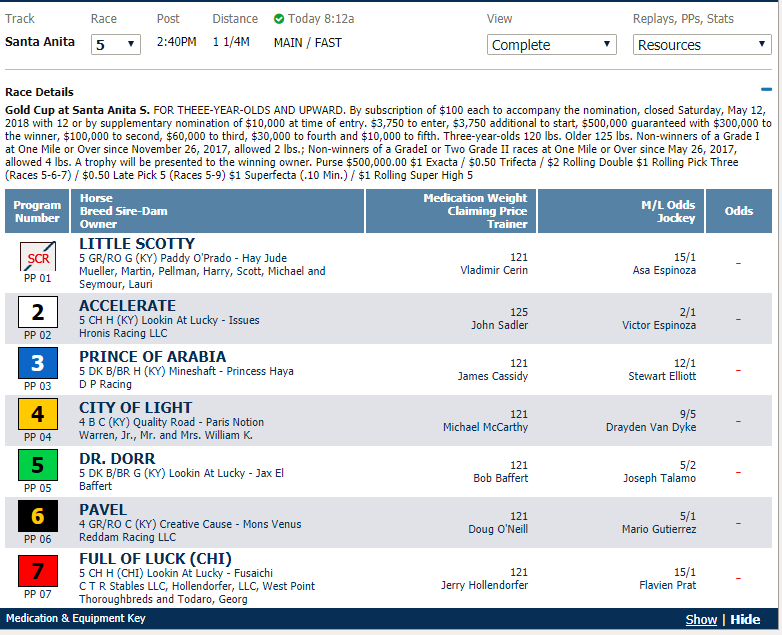Click Accelerate's weight value 125
This screenshot has width=782, height=635.
tap(519, 312)
